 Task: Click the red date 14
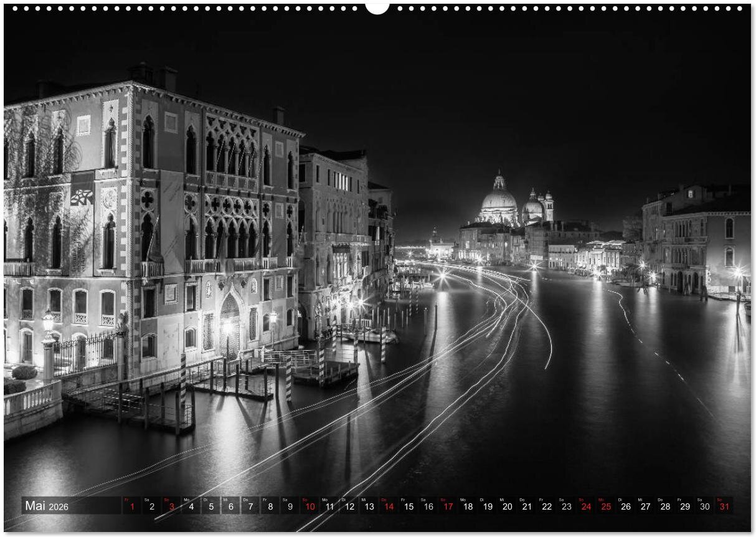389,506
